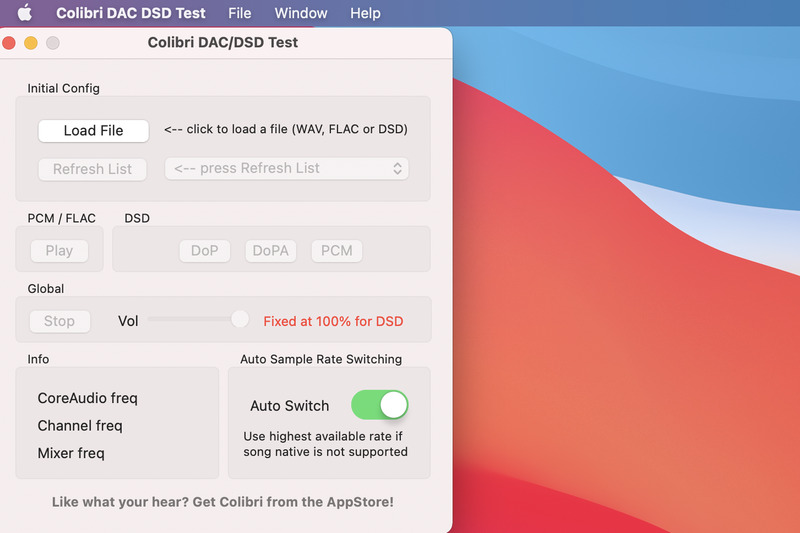Click the Stop button
Image resolution: width=800 pixels, height=533 pixels.
pos(60,321)
